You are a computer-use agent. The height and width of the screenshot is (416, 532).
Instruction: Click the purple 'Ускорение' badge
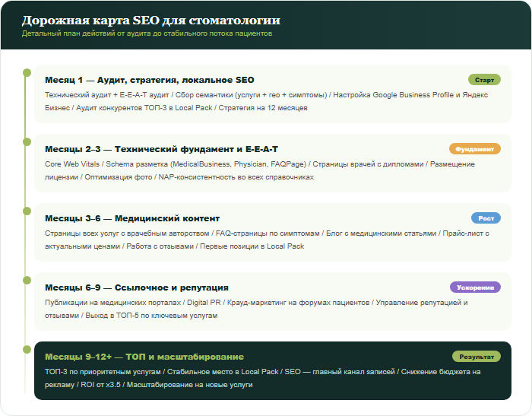pyautogui.click(x=475, y=287)
